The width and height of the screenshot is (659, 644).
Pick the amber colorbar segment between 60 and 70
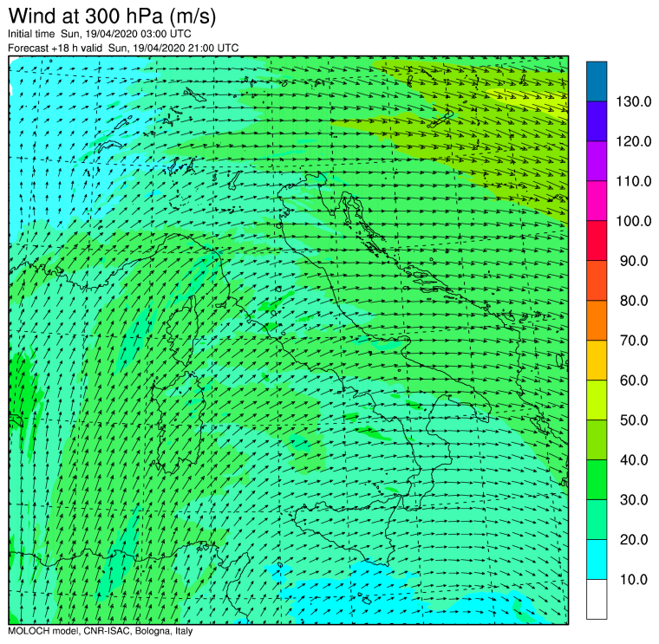[597, 360]
